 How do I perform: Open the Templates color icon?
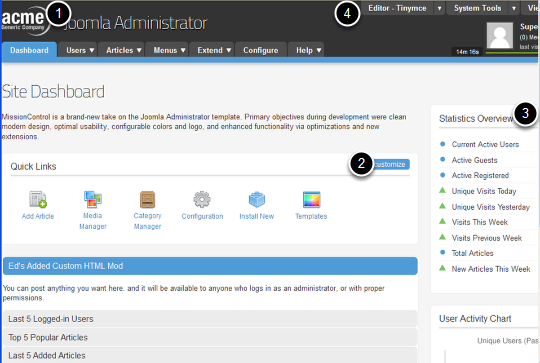coord(311,199)
